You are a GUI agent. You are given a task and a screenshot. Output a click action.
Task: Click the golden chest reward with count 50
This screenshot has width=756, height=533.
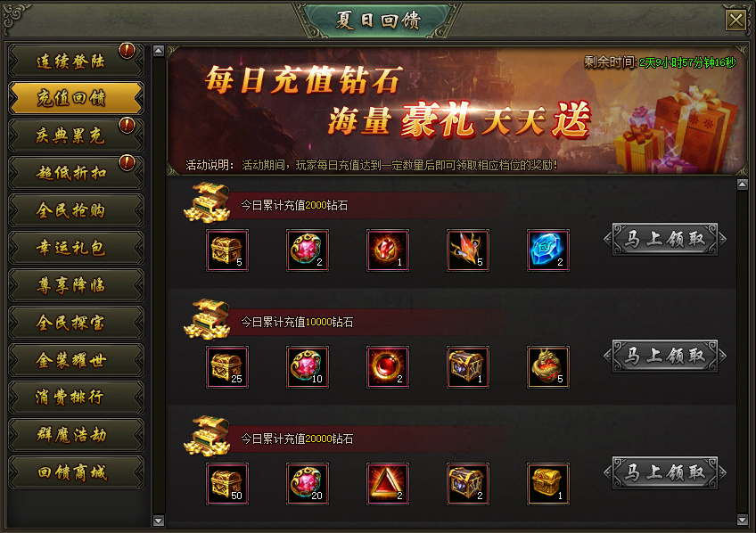(227, 483)
